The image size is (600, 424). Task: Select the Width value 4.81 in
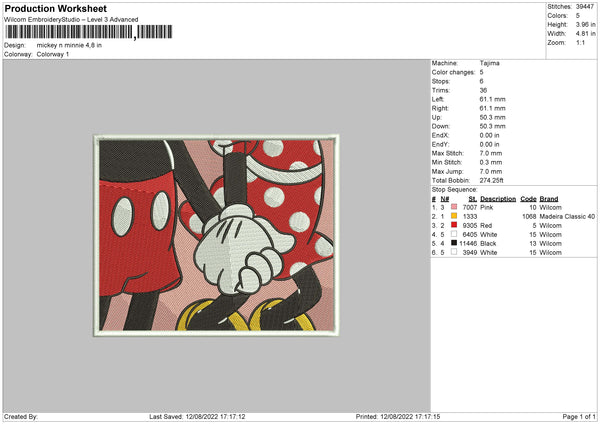[585, 34]
